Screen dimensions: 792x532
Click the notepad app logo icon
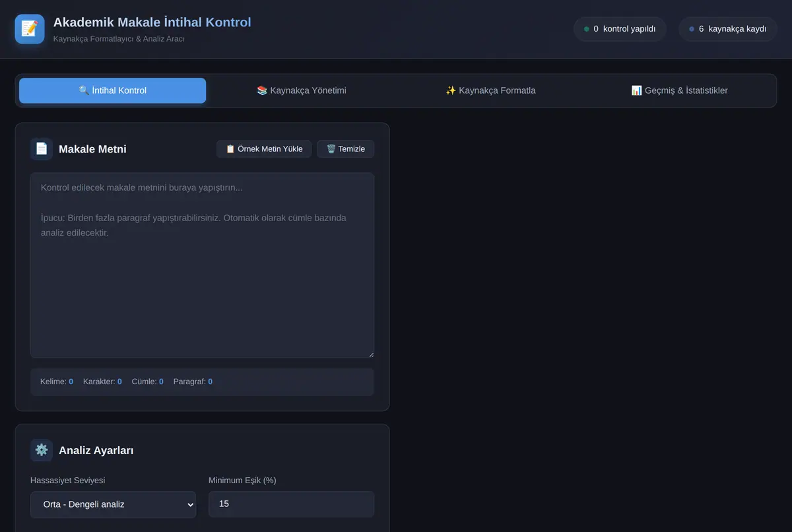click(x=30, y=29)
